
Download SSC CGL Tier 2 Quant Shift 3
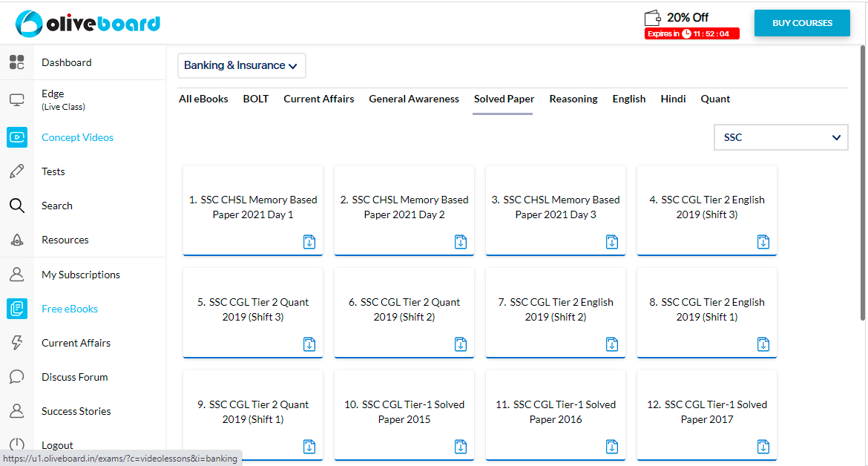click(x=309, y=344)
